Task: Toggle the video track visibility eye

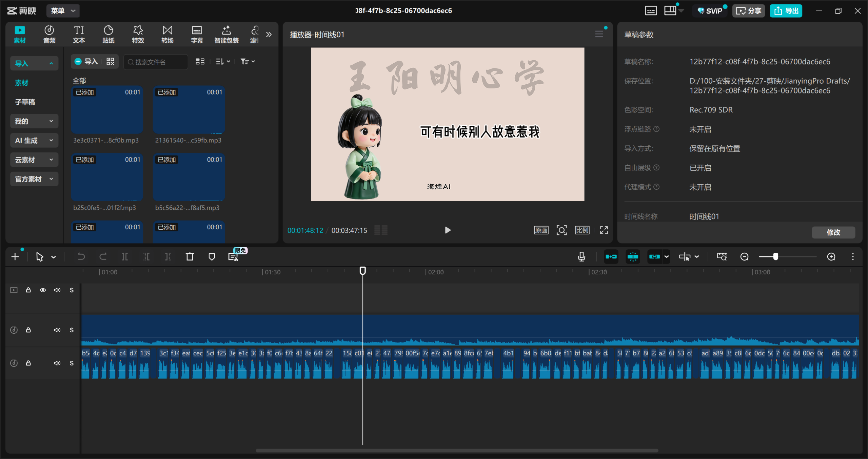Action: 43,290
